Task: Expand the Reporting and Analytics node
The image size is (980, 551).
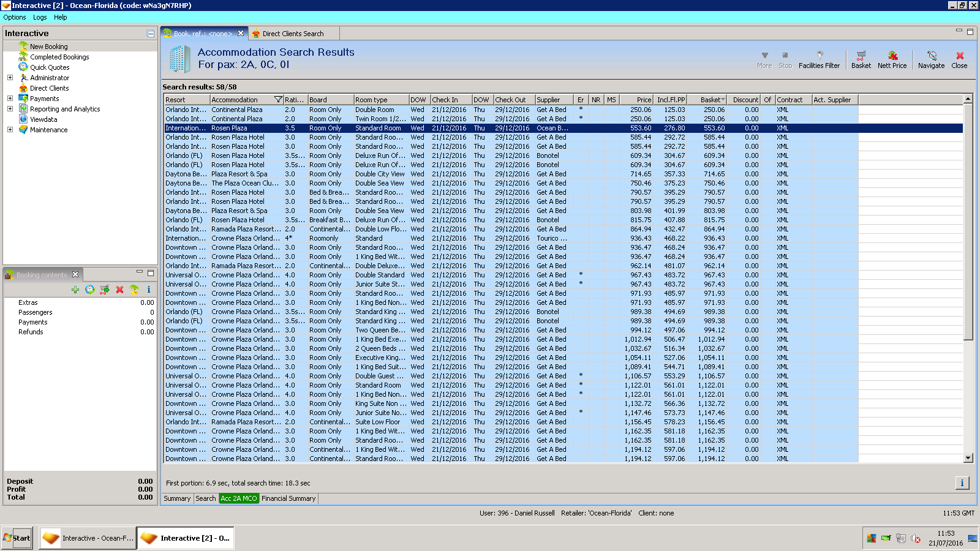Action: pos(10,109)
